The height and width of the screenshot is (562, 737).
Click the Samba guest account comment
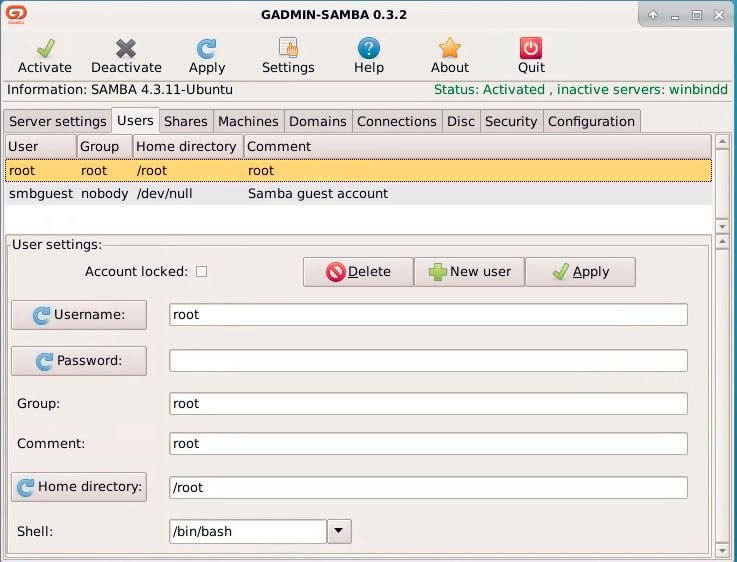tap(318, 194)
